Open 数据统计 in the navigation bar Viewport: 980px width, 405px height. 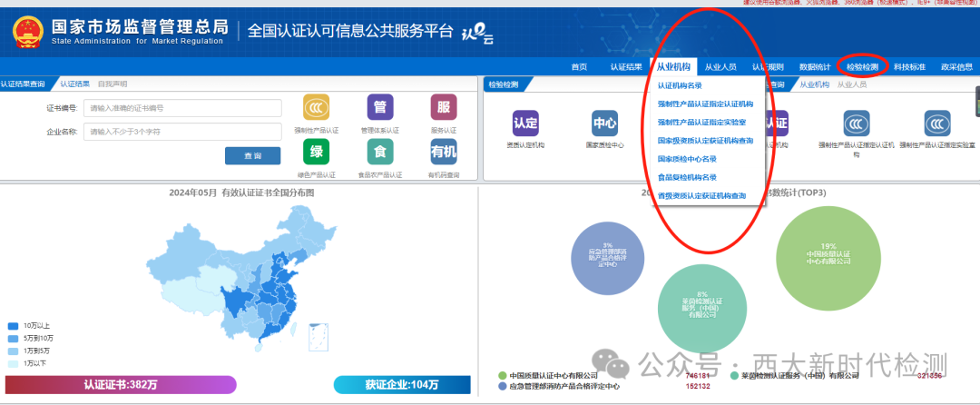(815, 67)
